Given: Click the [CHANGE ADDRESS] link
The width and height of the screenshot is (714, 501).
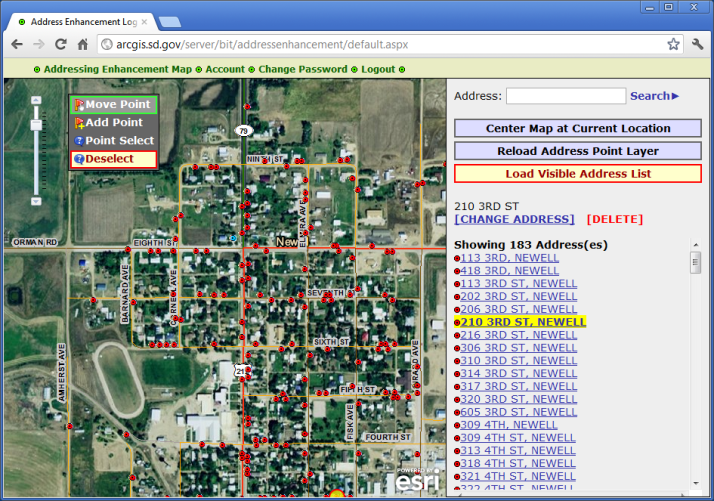Looking at the screenshot, I should 515,220.
